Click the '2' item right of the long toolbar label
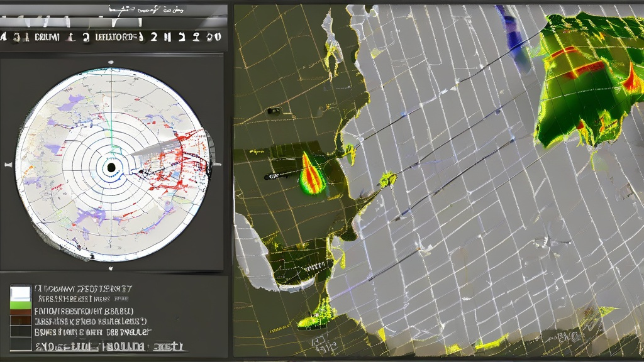 pos(154,37)
